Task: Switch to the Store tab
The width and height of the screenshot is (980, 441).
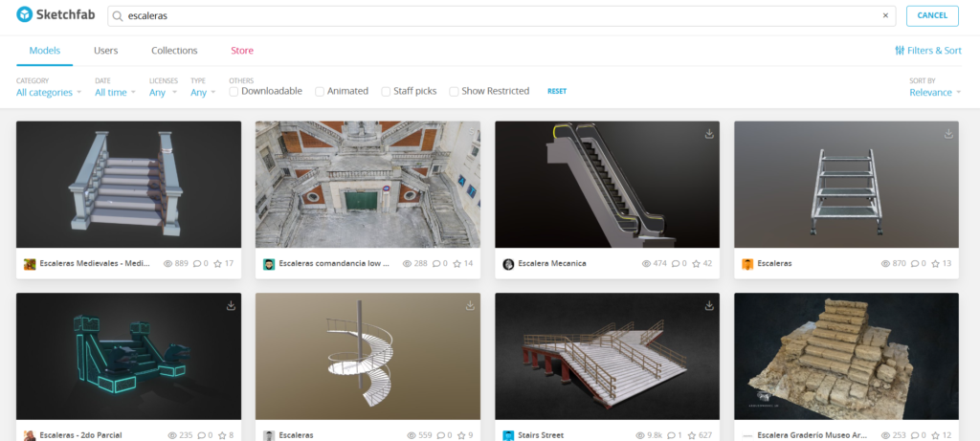Action: click(x=242, y=51)
